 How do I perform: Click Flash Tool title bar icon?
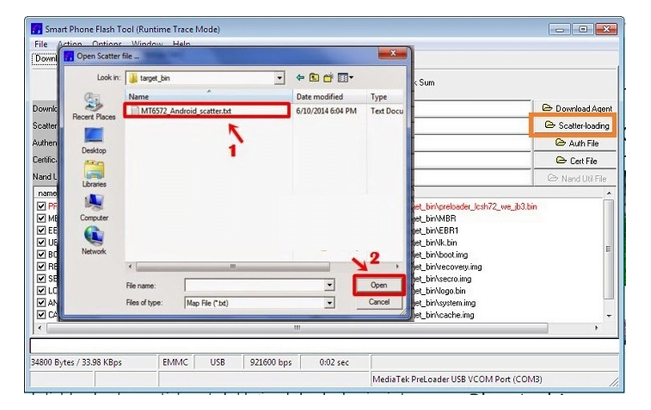coord(37,29)
